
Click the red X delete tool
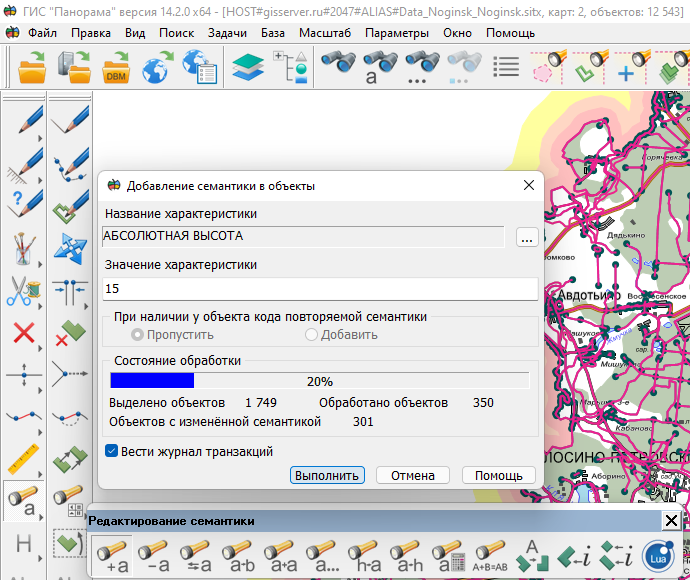coord(23,333)
